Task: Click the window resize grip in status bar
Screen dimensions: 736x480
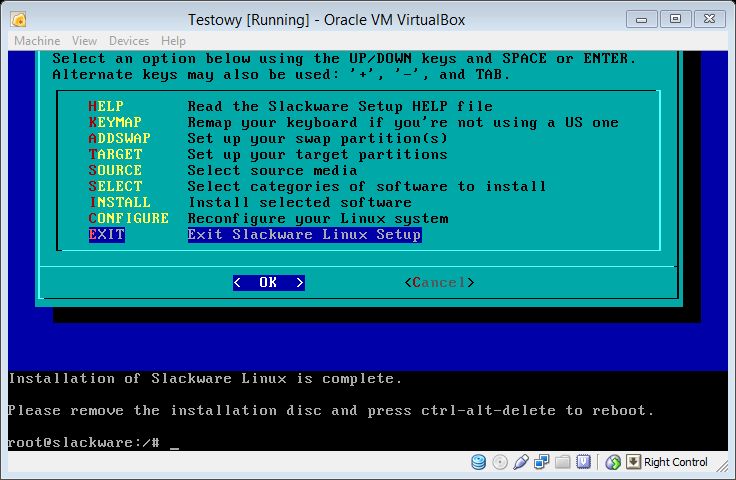Action: pos(722,465)
